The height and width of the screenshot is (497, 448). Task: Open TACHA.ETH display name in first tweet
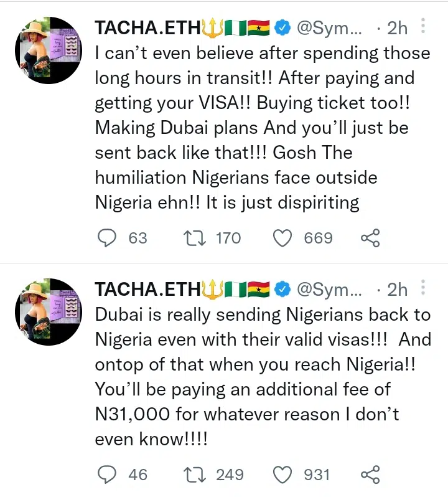pos(148,28)
